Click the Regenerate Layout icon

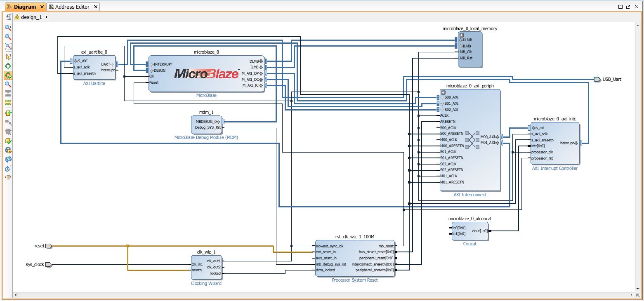pos(8,159)
